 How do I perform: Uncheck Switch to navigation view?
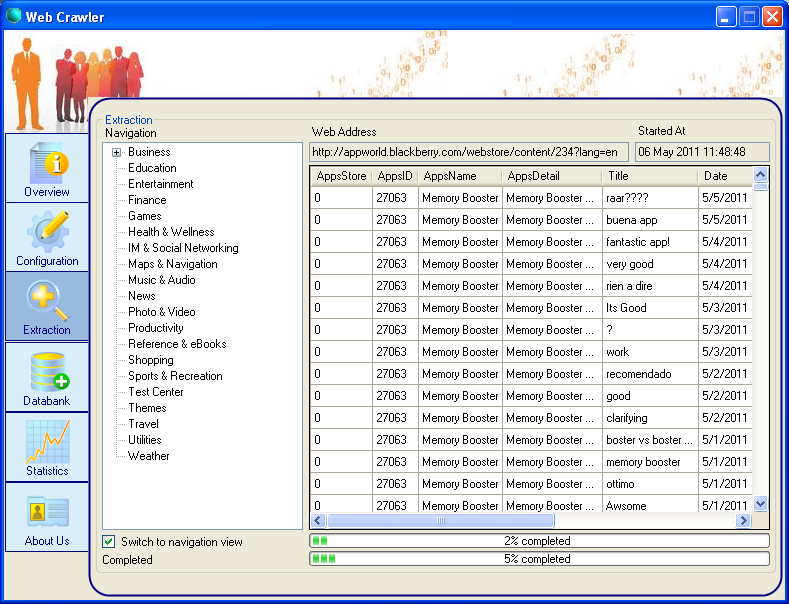click(x=108, y=542)
